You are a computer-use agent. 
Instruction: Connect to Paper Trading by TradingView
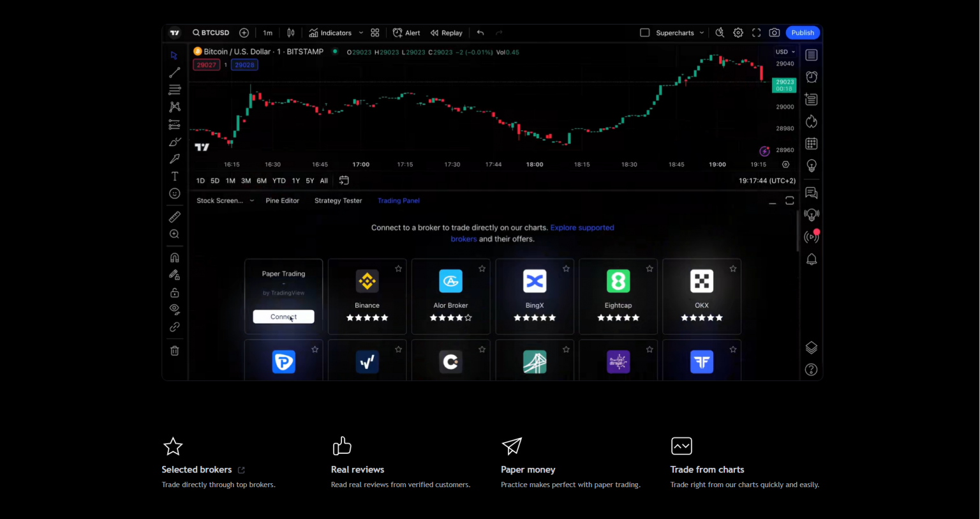coord(283,316)
